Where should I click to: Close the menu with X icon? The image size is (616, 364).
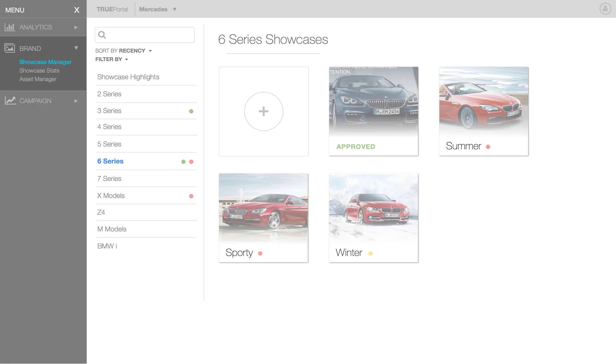coord(77,10)
